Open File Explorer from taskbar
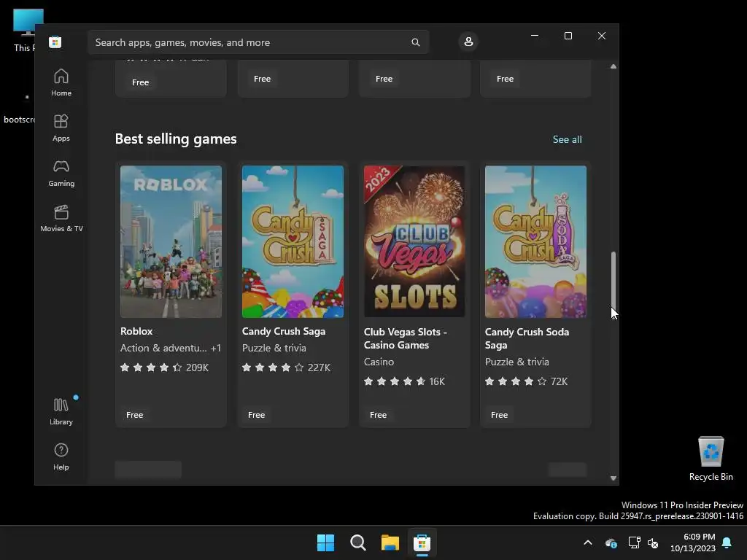Screen dimensions: 747x560 coord(390,542)
